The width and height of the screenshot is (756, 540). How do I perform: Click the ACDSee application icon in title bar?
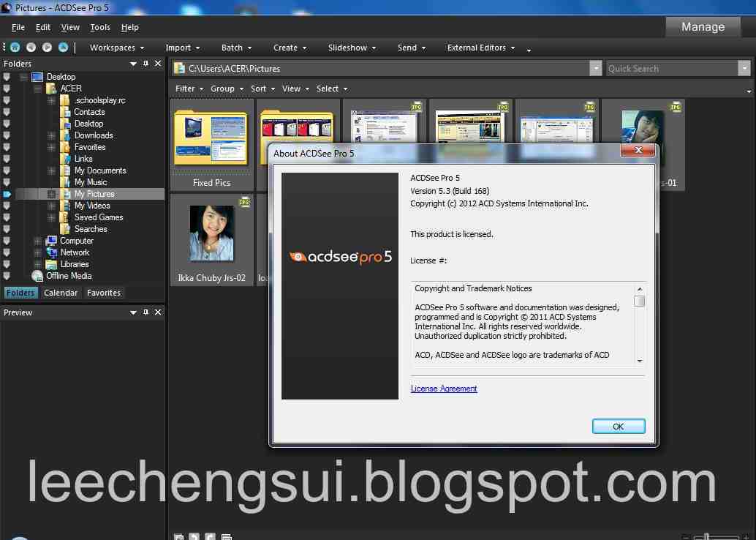point(7,8)
